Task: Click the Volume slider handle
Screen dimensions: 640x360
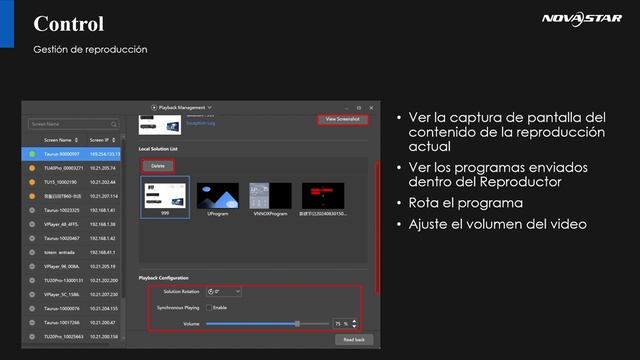Action: click(x=297, y=324)
